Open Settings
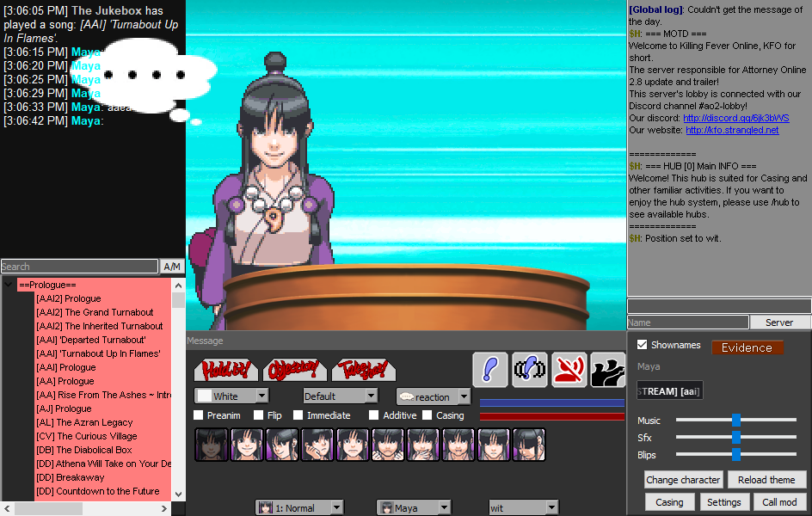 (x=724, y=502)
